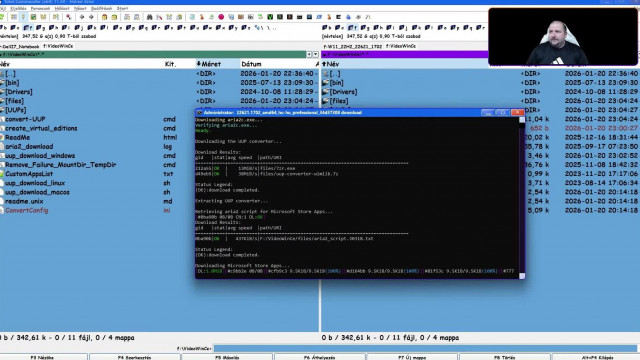Switch left panel to drive y
This screenshot has width=640, height=360.
[x=233, y=28]
